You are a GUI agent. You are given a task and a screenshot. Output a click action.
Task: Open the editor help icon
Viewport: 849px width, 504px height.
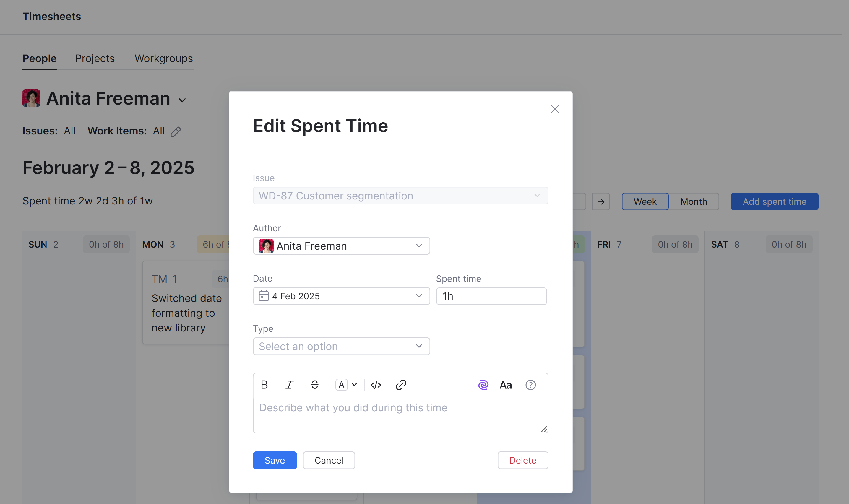coord(530,385)
